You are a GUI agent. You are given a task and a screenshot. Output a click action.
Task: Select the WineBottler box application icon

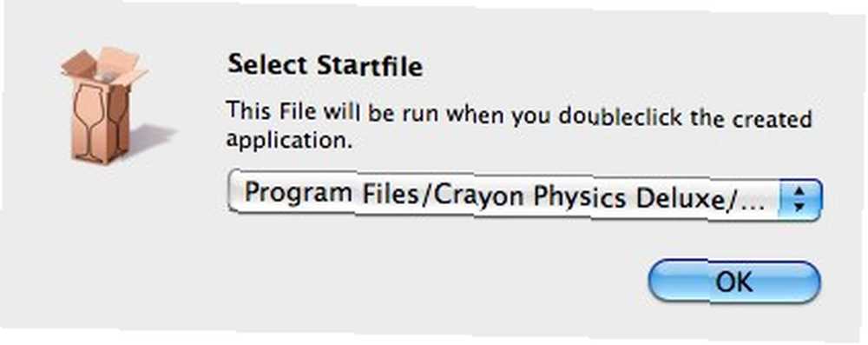pos(105,105)
